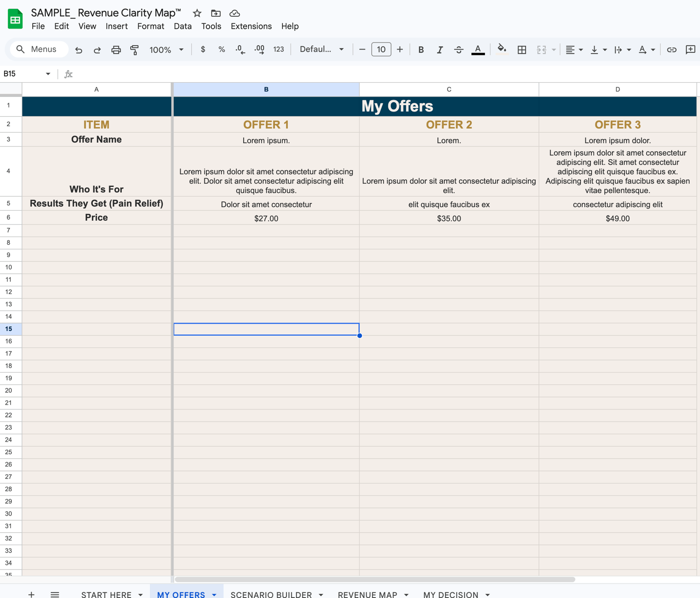Toggle strikethrough formatting
The width and height of the screenshot is (700, 598).
pos(459,49)
